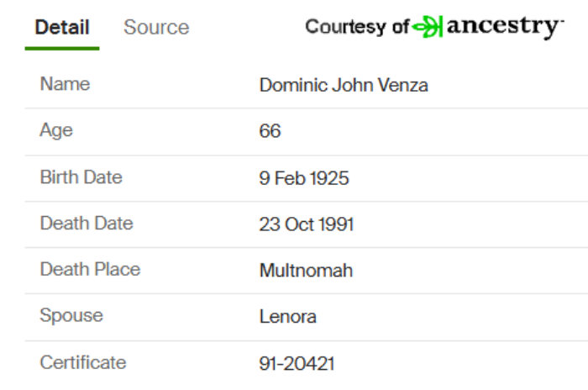Click the Courtesy of text
The image size is (588, 390).
(357, 27)
